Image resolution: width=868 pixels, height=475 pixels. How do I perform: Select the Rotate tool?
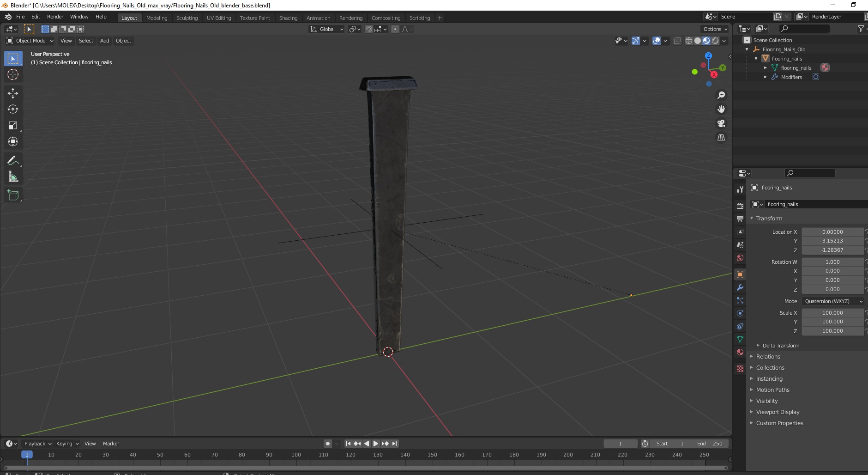pos(13,110)
